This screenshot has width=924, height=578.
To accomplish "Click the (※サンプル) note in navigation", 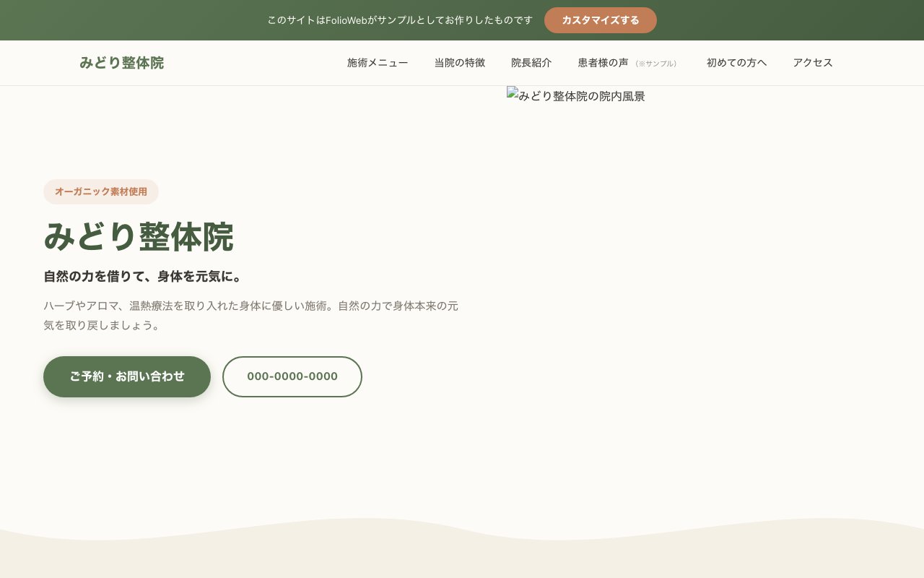I will (656, 64).
